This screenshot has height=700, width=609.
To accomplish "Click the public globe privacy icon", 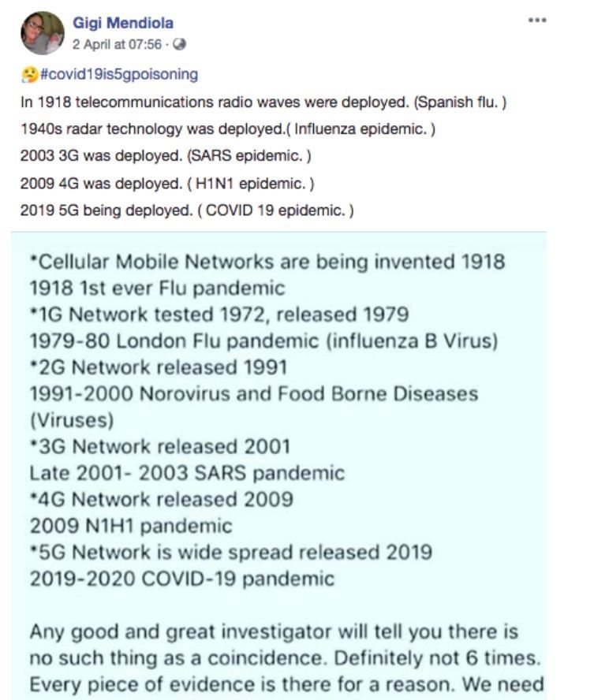I will (x=181, y=43).
